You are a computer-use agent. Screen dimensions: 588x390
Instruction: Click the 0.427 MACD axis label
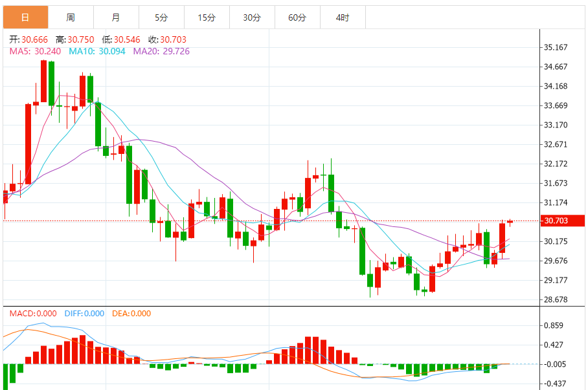point(554,345)
